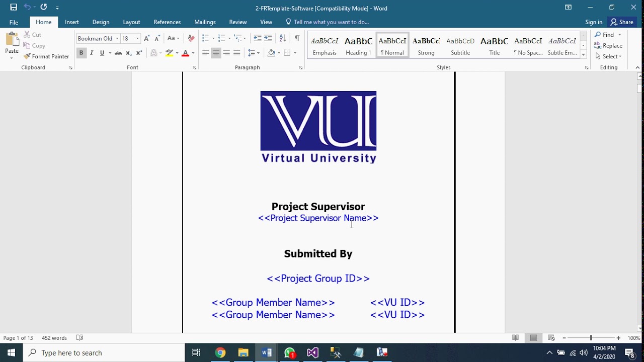
Task: Justify paragraph text
Action: (237, 53)
